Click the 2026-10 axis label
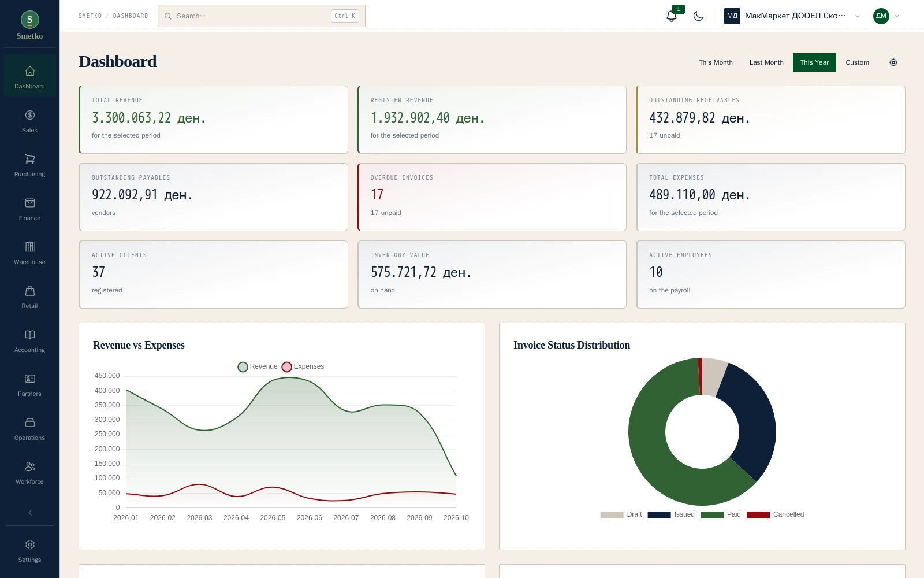This screenshot has width=924, height=578. pos(456,518)
